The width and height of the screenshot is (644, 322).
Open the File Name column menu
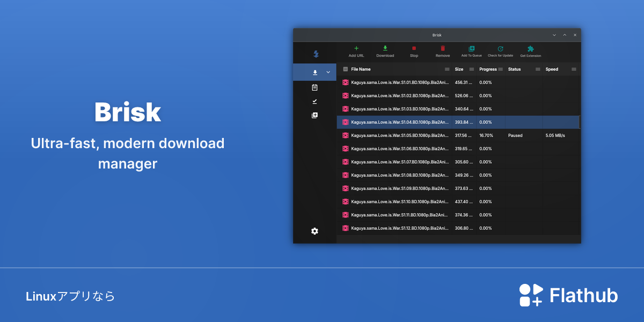[447, 69]
